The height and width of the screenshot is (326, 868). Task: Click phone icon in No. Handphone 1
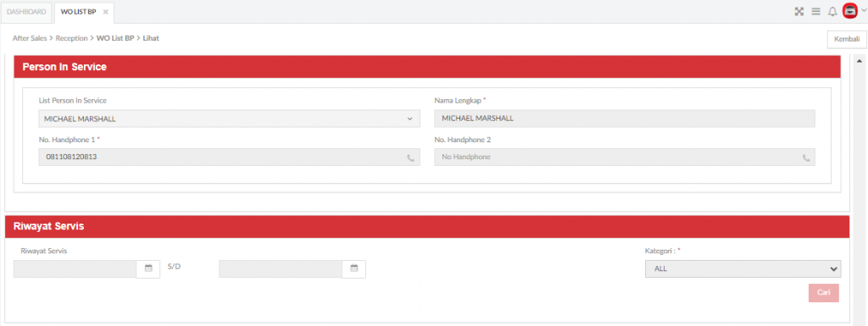pos(410,157)
